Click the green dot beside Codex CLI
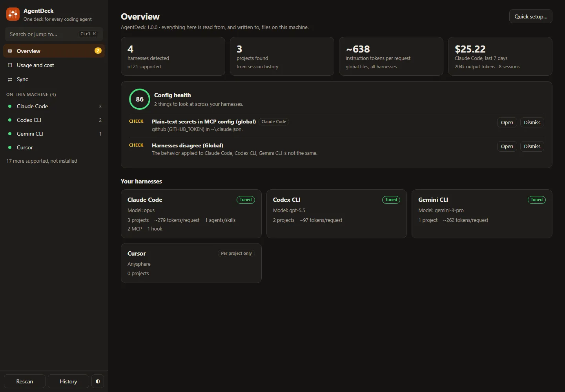Screen dimensions: 565x392 10,120
